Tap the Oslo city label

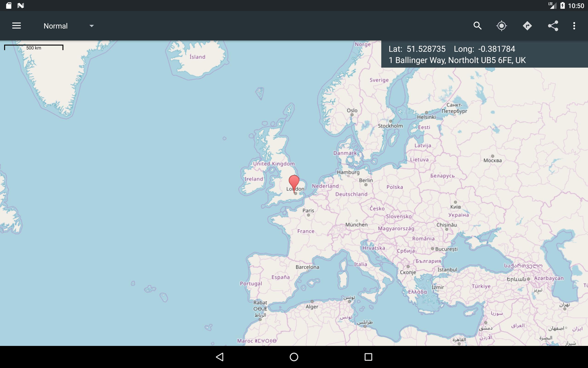[x=352, y=110]
